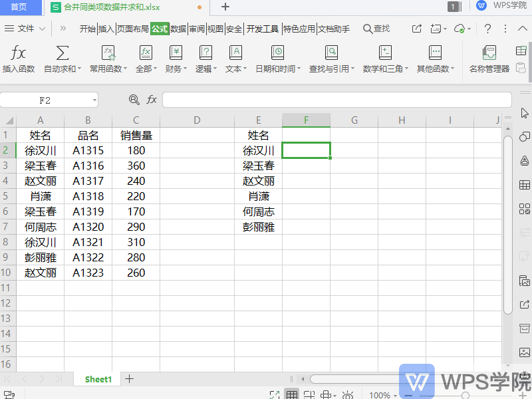
Task: Toggle the page layout view icon in status bar
Action: 309,394
